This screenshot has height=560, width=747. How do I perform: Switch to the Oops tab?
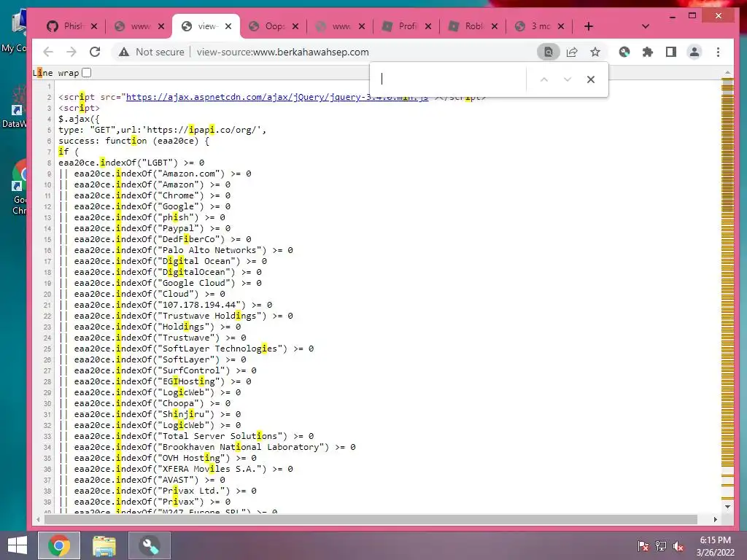click(x=268, y=26)
